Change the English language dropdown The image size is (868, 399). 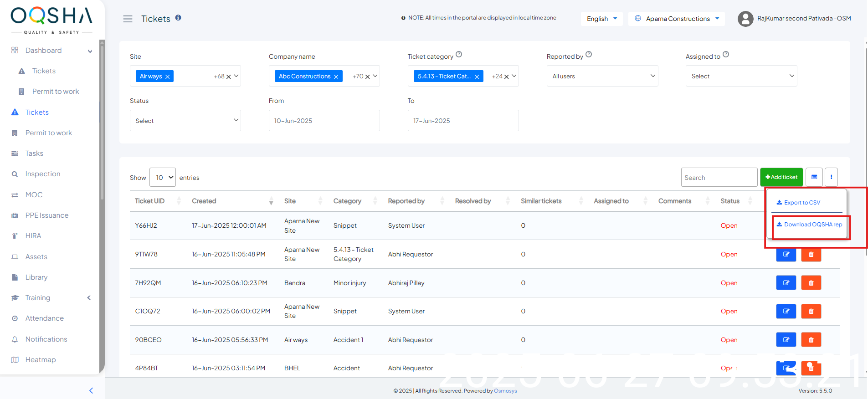[x=601, y=19]
